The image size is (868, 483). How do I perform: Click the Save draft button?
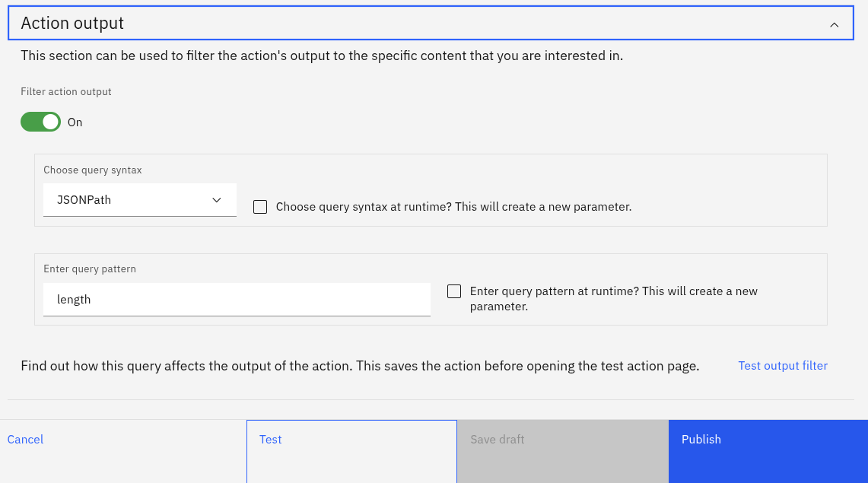(x=563, y=452)
